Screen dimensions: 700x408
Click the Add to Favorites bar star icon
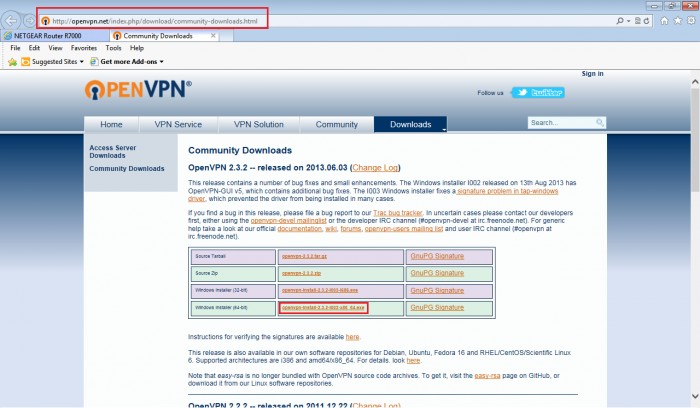[x=12, y=62]
